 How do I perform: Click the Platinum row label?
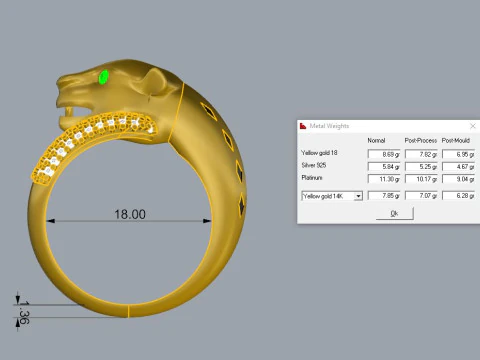pos(312,178)
